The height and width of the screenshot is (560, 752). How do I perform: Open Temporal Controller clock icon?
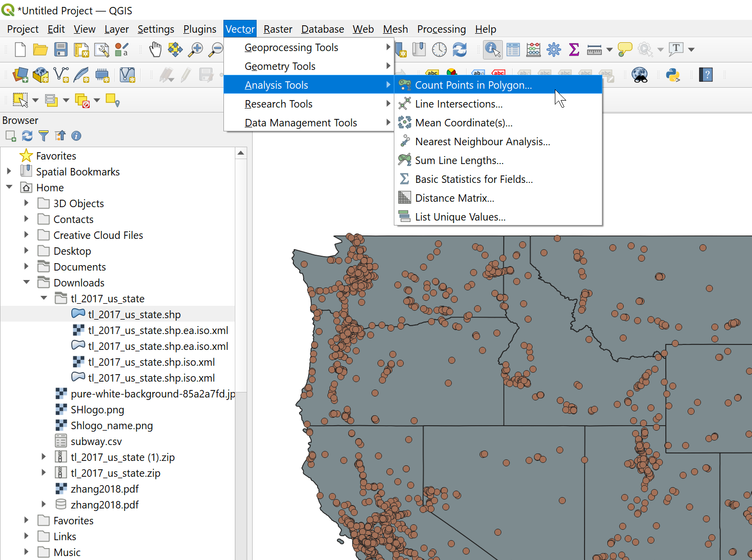pyautogui.click(x=439, y=49)
